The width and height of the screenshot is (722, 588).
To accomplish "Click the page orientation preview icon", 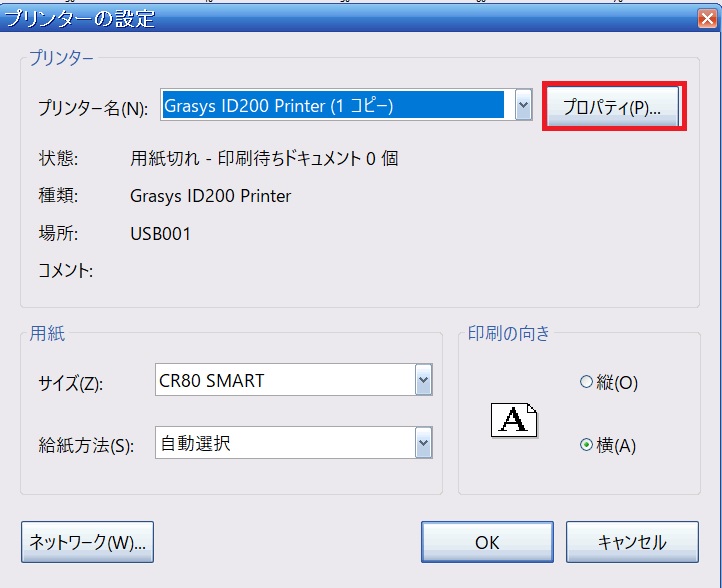I will coord(514,420).
